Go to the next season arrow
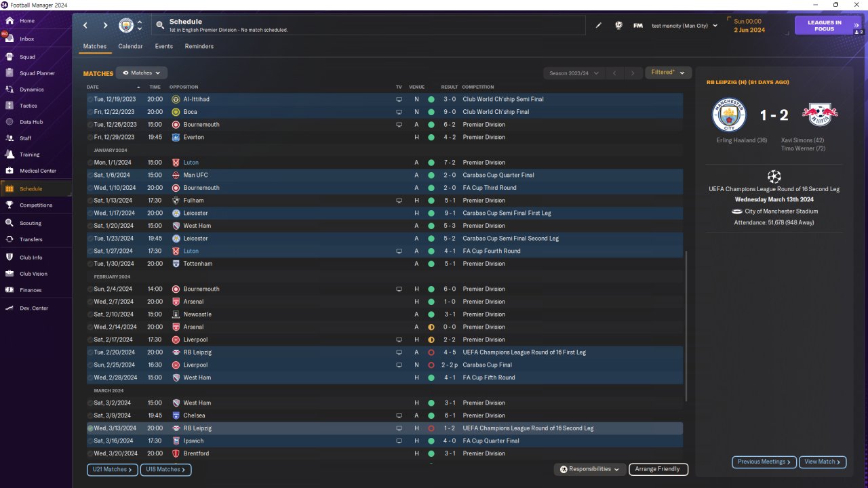Screen dimensions: 868x488 633,73
